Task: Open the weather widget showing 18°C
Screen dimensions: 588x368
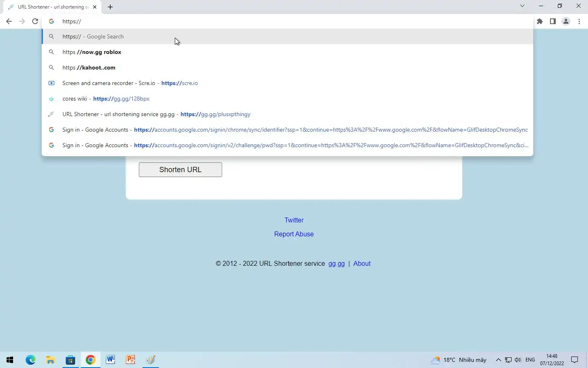Action: pyautogui.click(x=459, y=360)
